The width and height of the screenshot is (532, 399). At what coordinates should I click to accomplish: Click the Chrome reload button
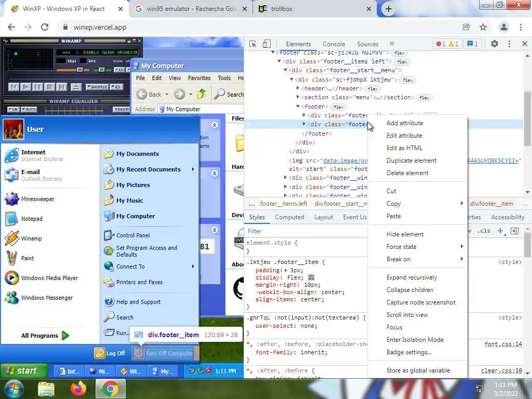tap(45, 27)
